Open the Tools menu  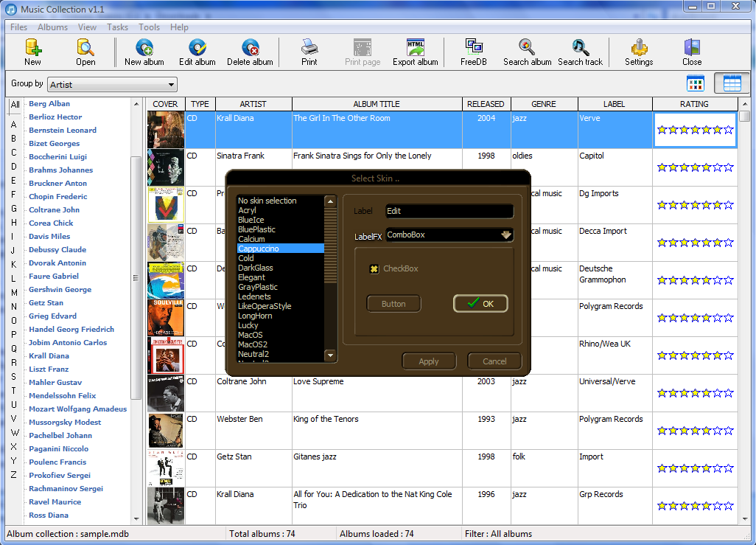[x=149, y=27]
